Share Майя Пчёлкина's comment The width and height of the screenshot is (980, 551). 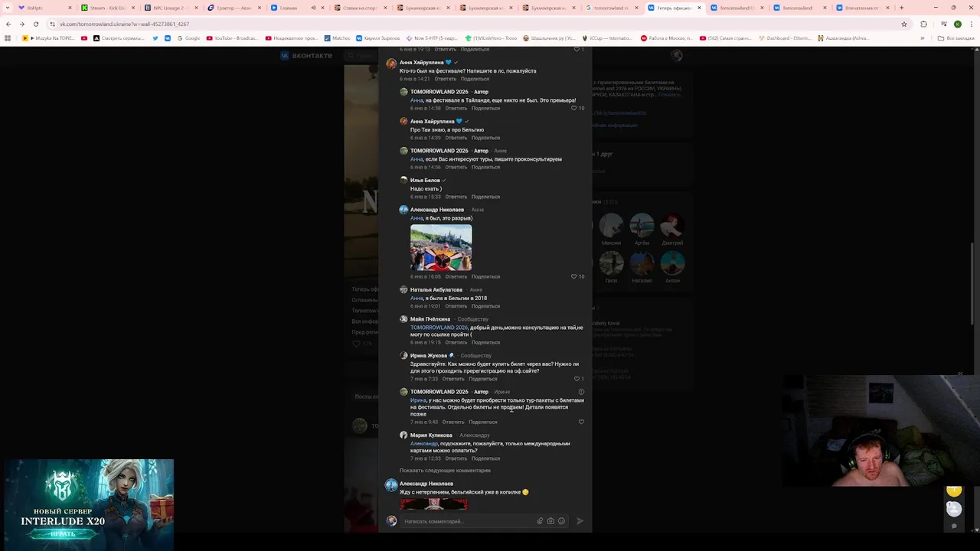click(x=485, y=342)
